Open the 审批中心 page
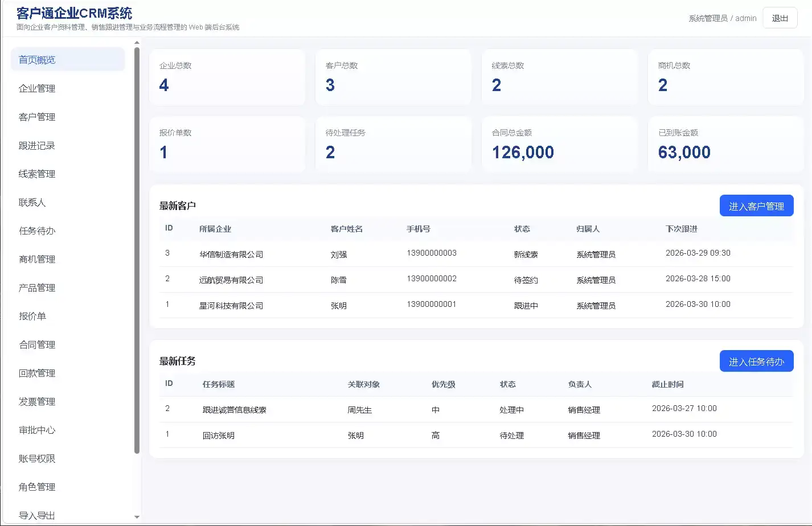This screenshot has width=812, height=526. click(x=36, y=430)
